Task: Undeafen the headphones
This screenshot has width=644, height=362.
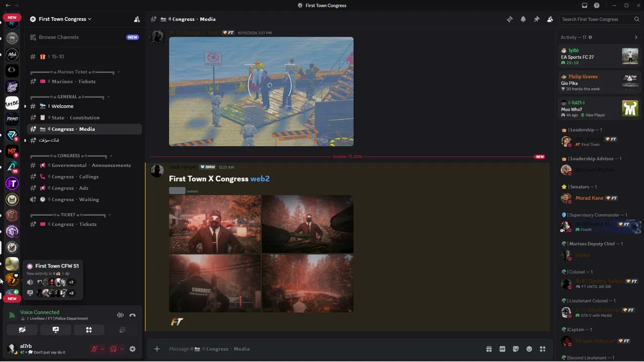Action: coord(114,349)
